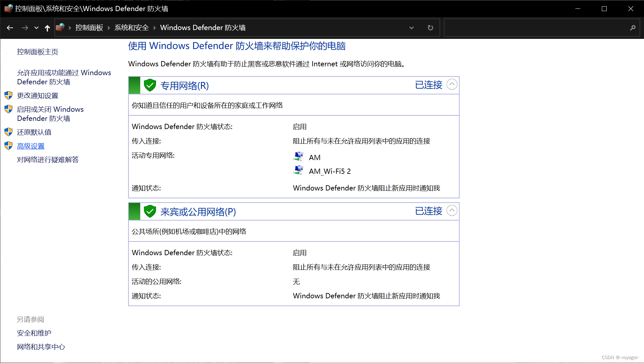
Task: Navigate to 系统和安全 via breadcrumb
Action: tap(131, 27)
